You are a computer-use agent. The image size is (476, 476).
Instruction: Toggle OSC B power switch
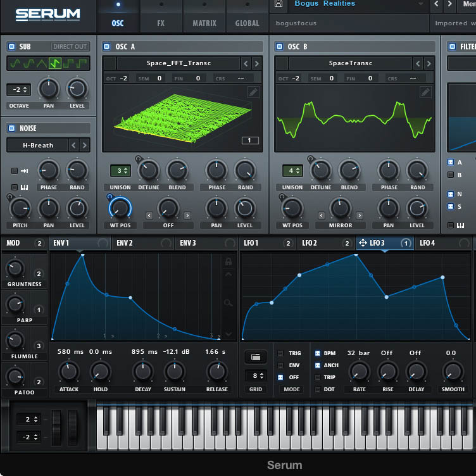pyautogui.click(x=279, y=46)
